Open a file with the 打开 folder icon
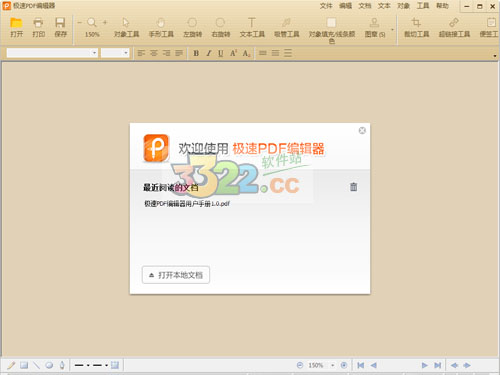 tap(16, 27)
